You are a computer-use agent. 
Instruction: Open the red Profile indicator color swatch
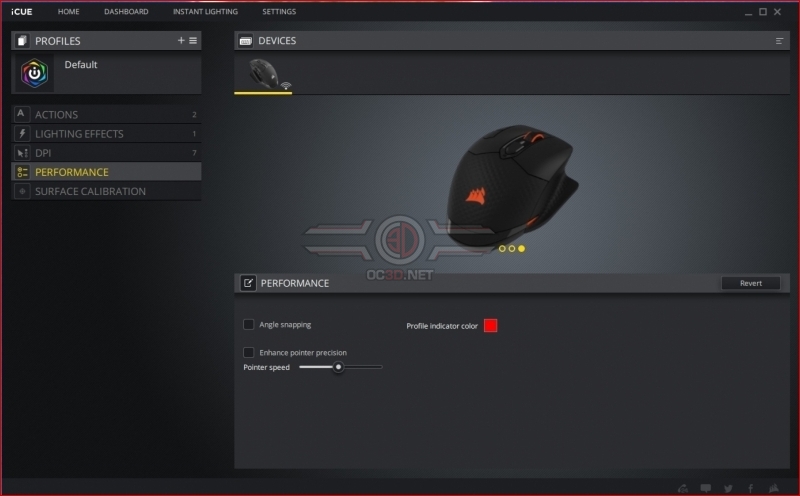[490, 326]
